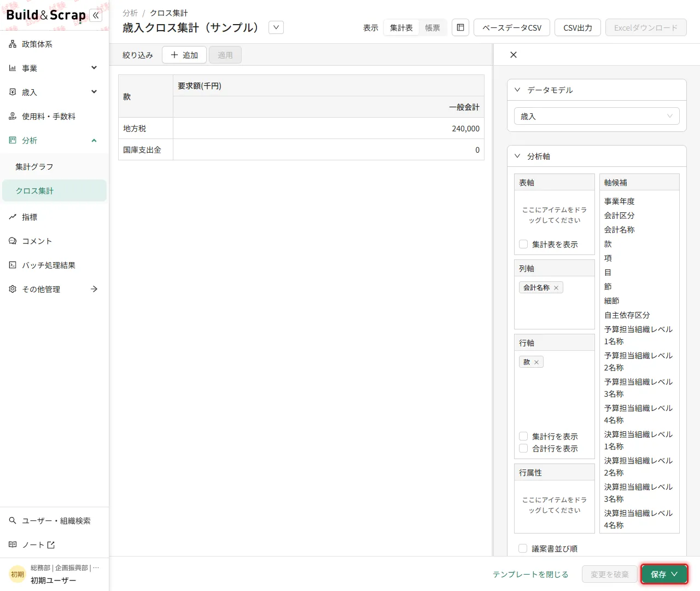
Task: Click the 保存 button
Action: pyautogui.click(x=664, y=575)
